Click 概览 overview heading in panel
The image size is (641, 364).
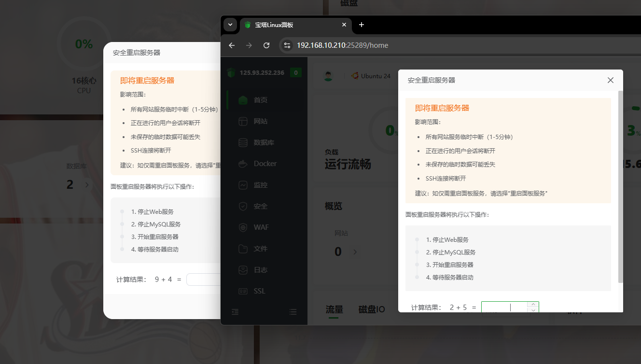click(x=334, y=206)
